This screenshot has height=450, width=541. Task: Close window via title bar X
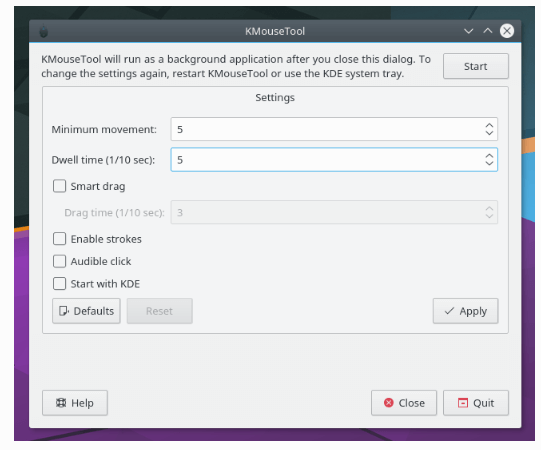point(507,31)
